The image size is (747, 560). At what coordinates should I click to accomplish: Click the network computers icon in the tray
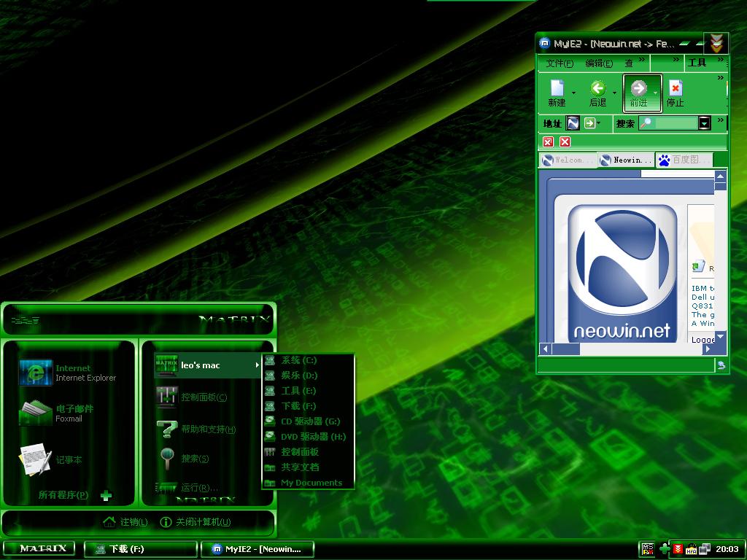tap(705, 549)
